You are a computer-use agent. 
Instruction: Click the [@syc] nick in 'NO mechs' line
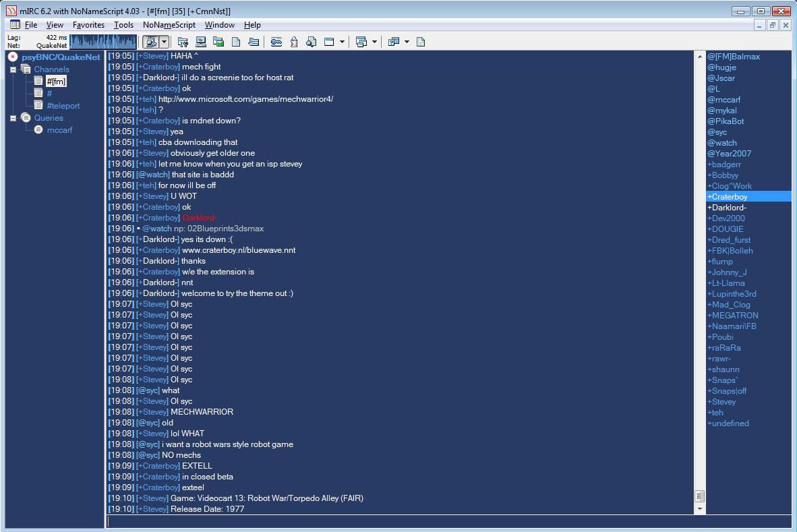pos(148,454)
